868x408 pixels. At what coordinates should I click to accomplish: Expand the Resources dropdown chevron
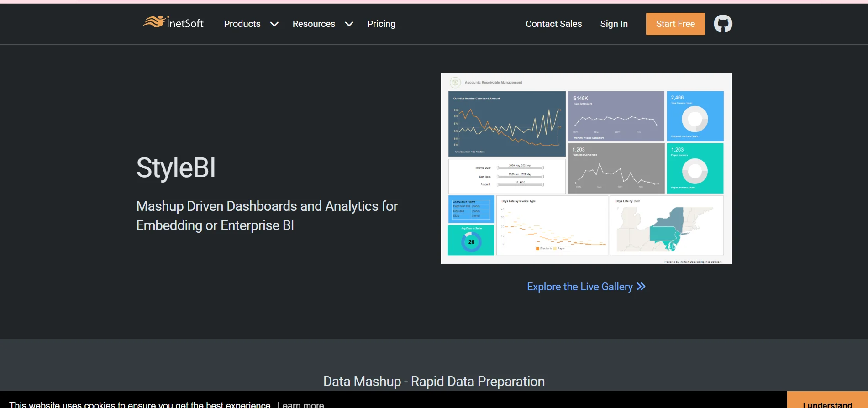coord(349,24)
